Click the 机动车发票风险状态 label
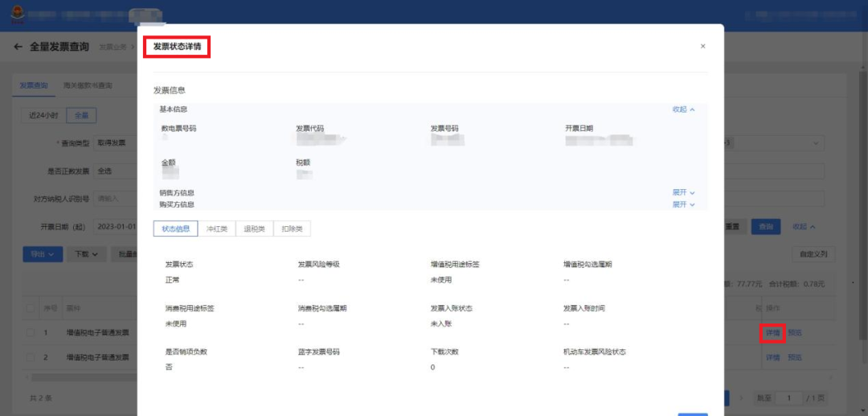The image size is (868, 416). [595, 352]
